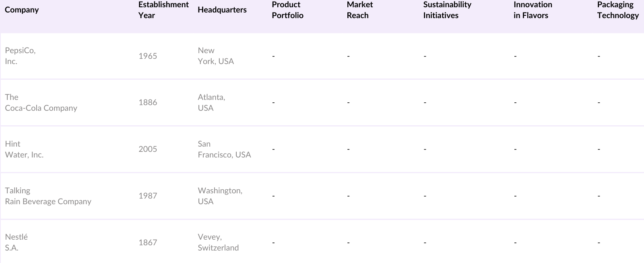Click the Product Portfolio column header
Screen dimensions: 644x263
(287, 10)
